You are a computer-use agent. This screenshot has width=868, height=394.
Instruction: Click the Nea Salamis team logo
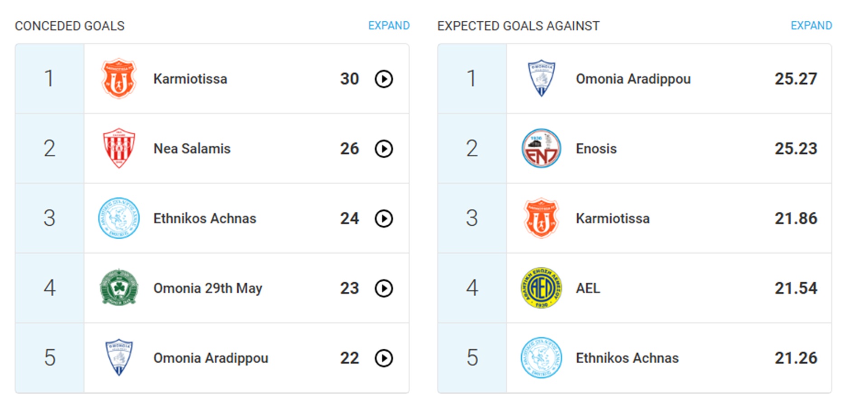[118, 148]
